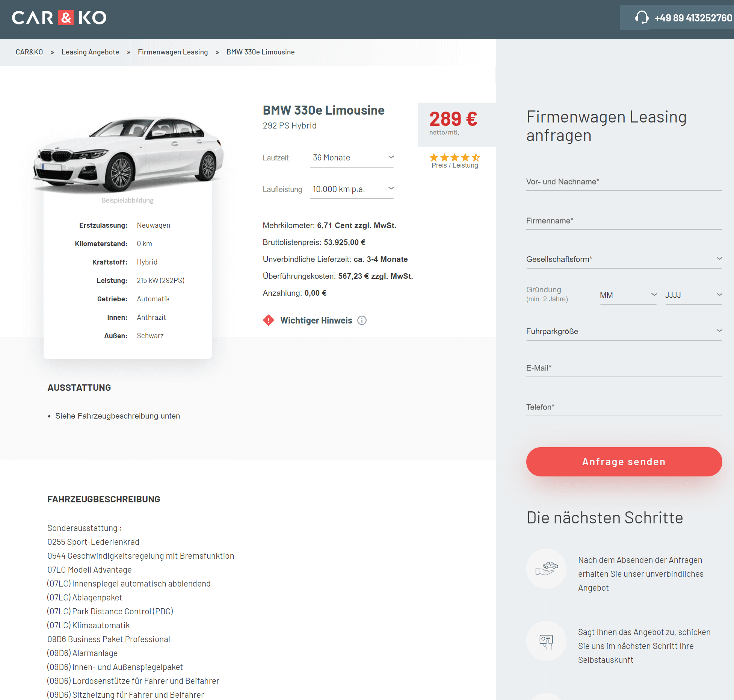Image resolution: width=734 pixels, height=700 pixels.
Task: Click the Erstzulassung Neuwagen value
Action: (153, 225)
